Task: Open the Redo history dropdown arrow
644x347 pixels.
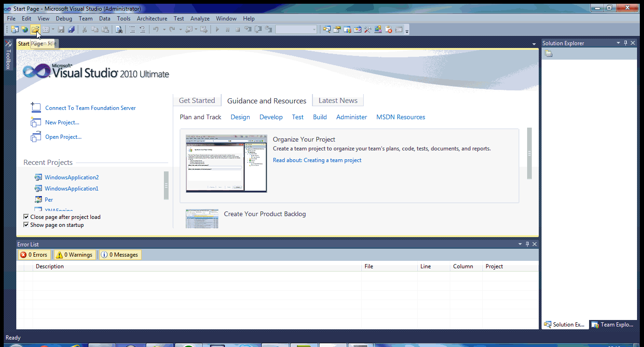Action: coord(181,29)
